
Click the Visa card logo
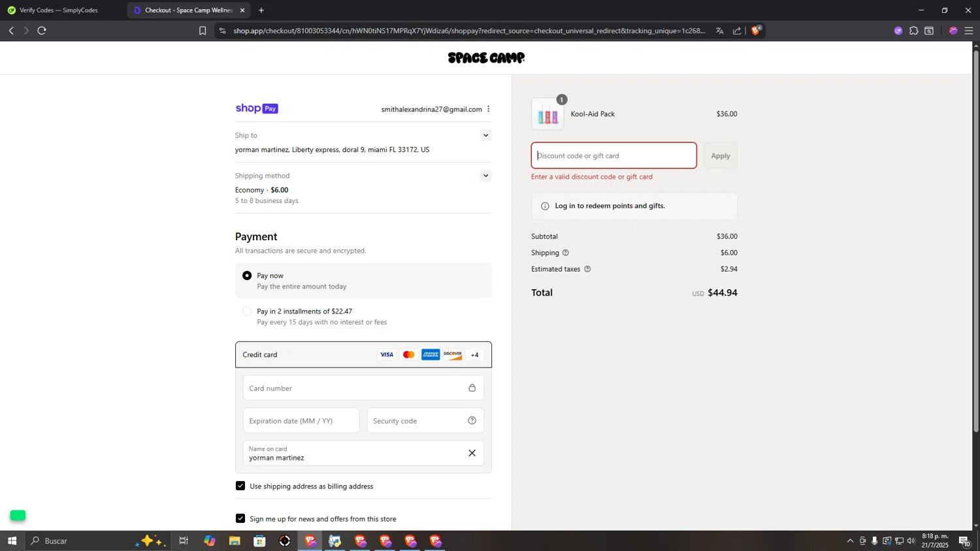click(387, 354)
